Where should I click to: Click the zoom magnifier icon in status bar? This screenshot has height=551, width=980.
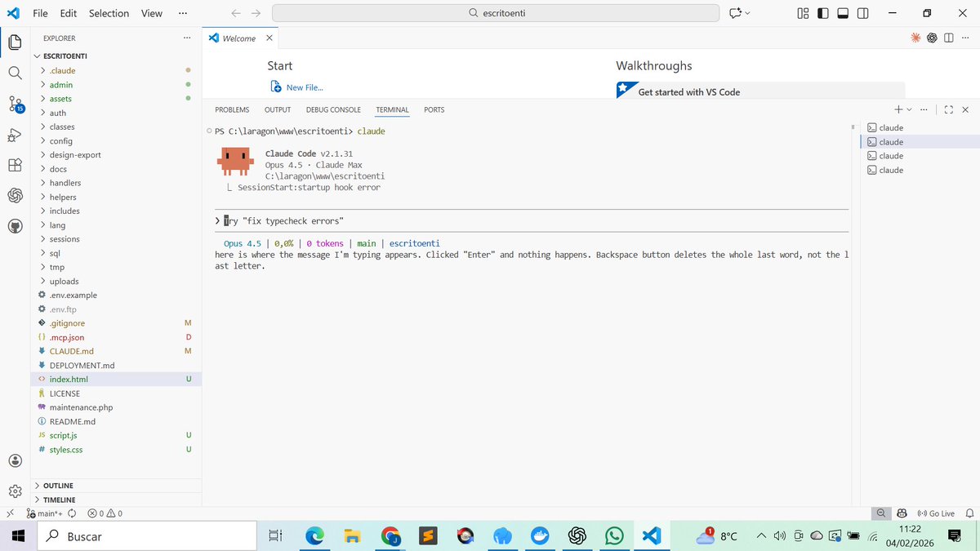[881, 513]
